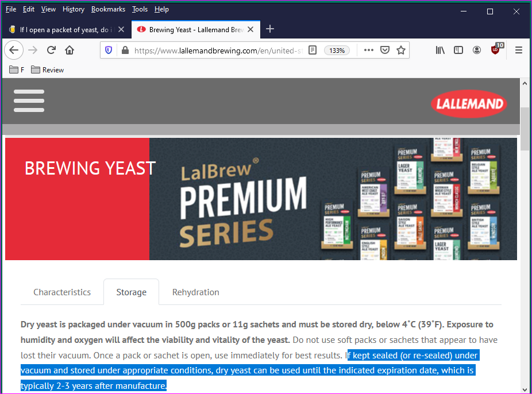
Task: Save page to Pocket
Action: [385, 50]
